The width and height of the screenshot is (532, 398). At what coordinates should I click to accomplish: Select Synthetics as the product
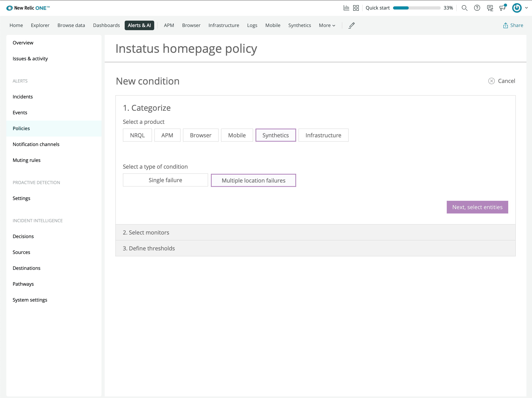276,135
